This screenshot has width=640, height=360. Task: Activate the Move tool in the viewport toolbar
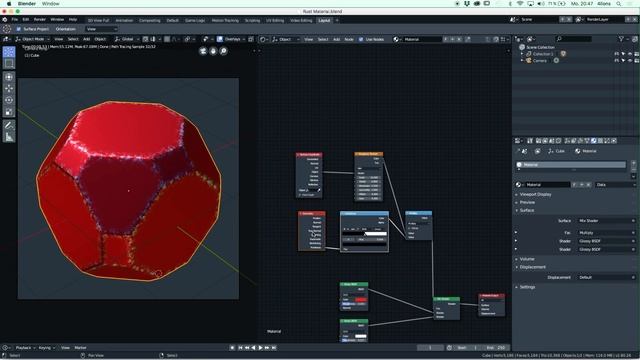9,89
